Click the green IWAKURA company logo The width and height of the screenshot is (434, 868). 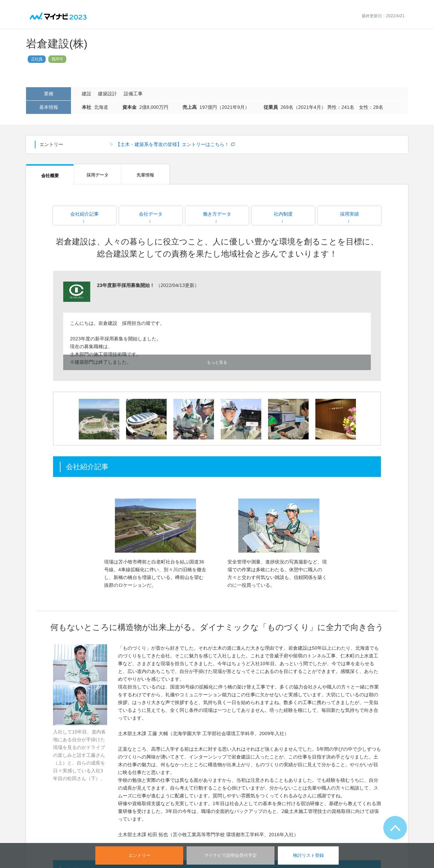[77, 292]
